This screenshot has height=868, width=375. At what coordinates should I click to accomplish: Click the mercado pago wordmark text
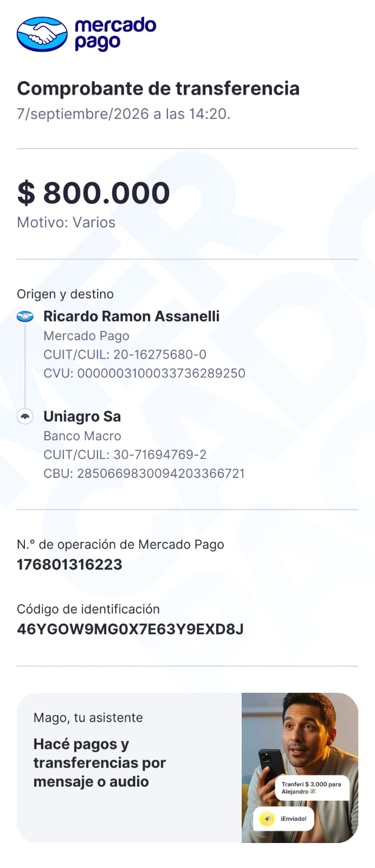click(115, 34)
